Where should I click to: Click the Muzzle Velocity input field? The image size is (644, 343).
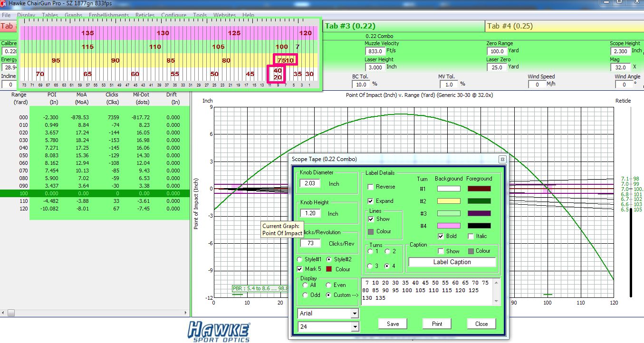tap(375, 51)
